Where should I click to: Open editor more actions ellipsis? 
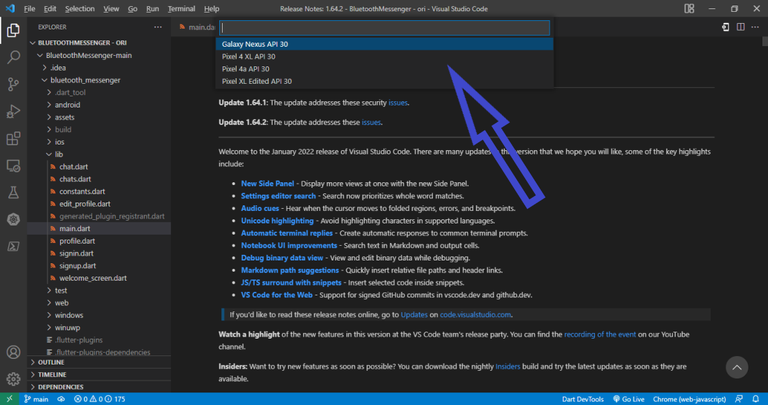(x=755, y=27)
